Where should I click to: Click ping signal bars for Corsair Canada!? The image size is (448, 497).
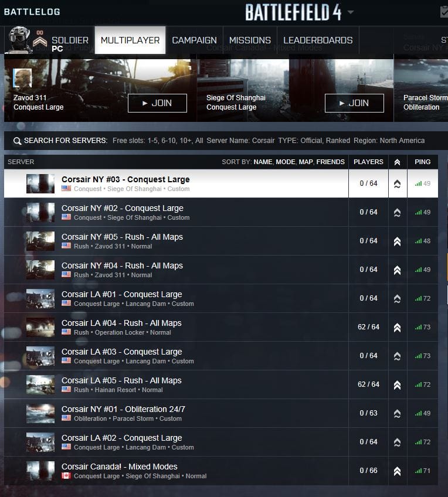419,471
